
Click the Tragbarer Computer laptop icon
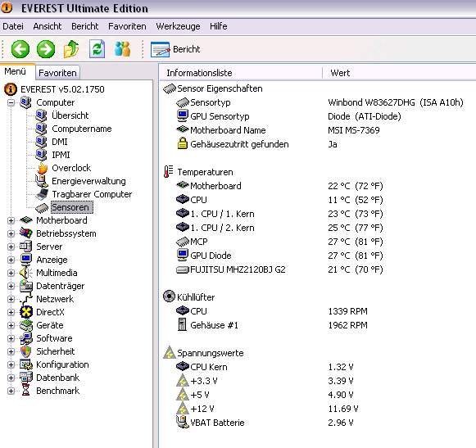pos(42,194)
